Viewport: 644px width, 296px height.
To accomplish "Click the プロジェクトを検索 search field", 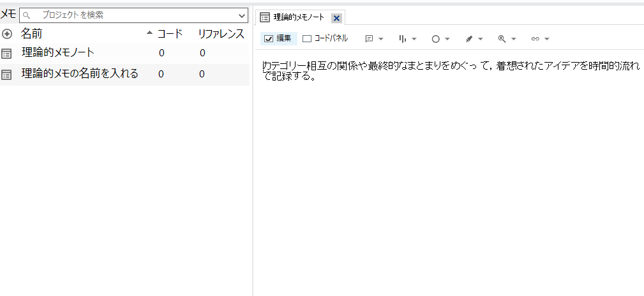I will coord(133,15).
